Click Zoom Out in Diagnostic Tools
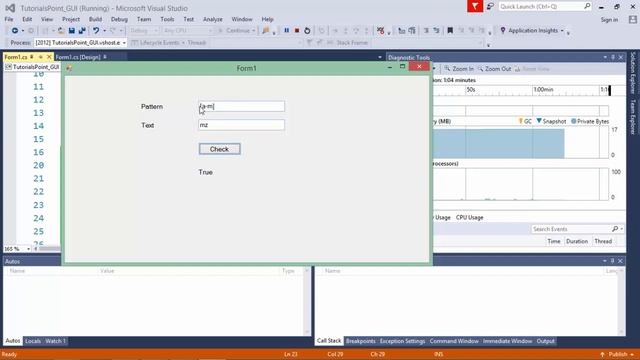 (x=494, y=69)
